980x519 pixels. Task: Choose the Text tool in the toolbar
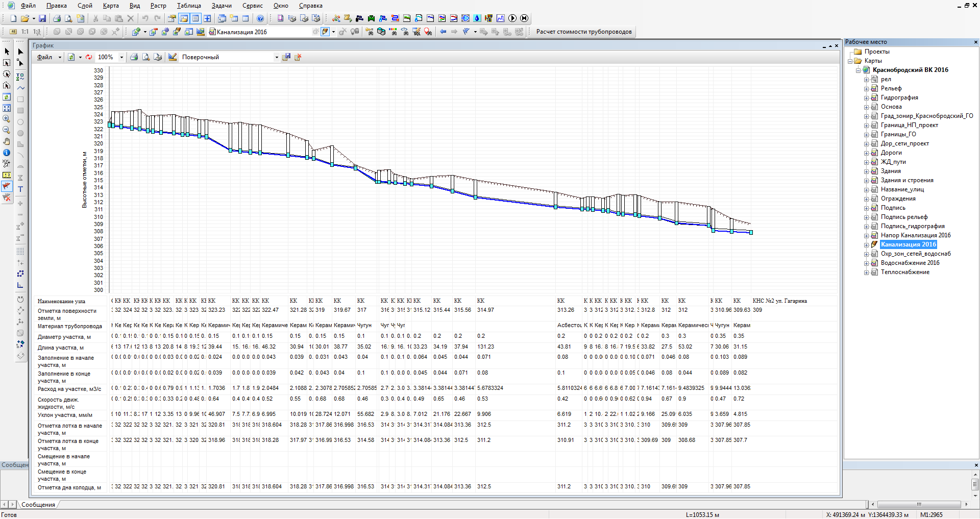coord(20,189)
